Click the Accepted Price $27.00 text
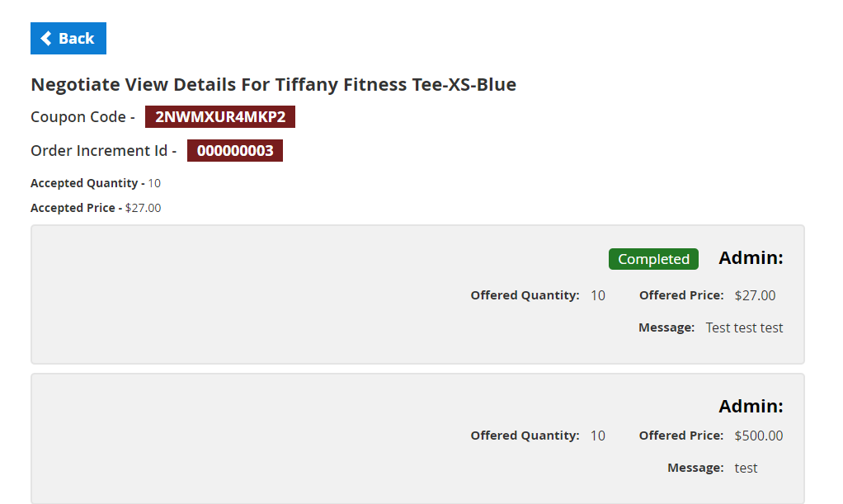 click(143, 208)
